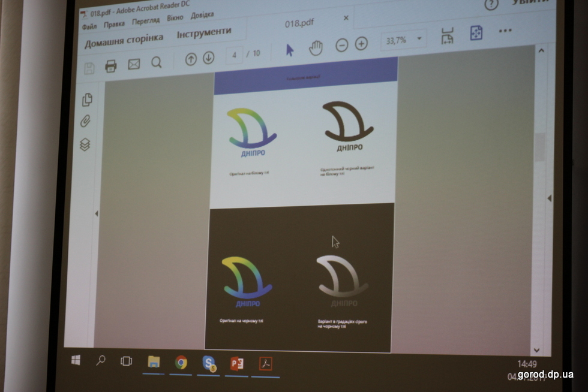Open the 33,7% zoom dropdown
Screen dimensions: 588x392
[x=403, y=40]
